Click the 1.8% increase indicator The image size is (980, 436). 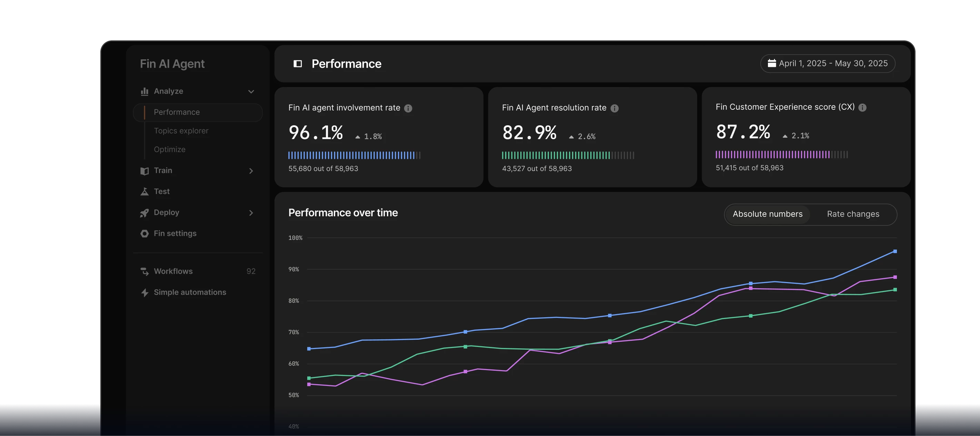pyautogui.click(x=368, y=137)
